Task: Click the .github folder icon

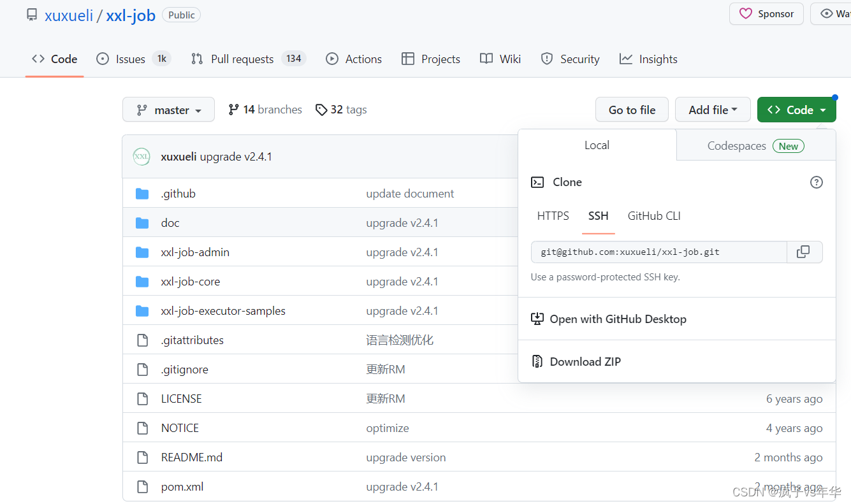Action: click(x=142, y=194)
